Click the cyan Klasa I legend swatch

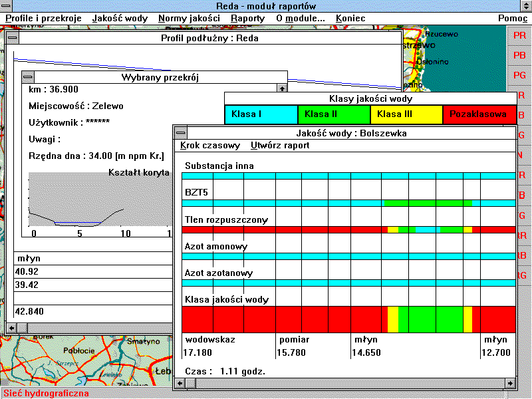pyautogui.click(x=261, y=114)
